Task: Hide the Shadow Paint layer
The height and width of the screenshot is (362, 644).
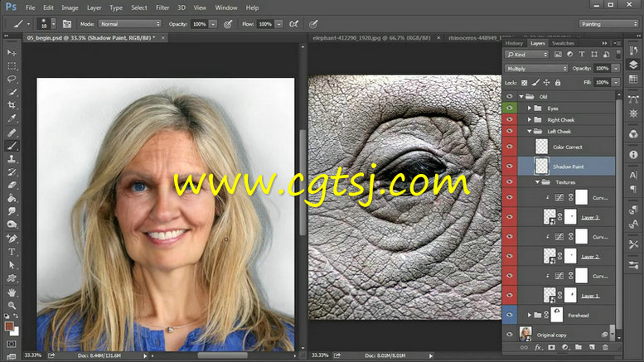Action: [509, 167]
